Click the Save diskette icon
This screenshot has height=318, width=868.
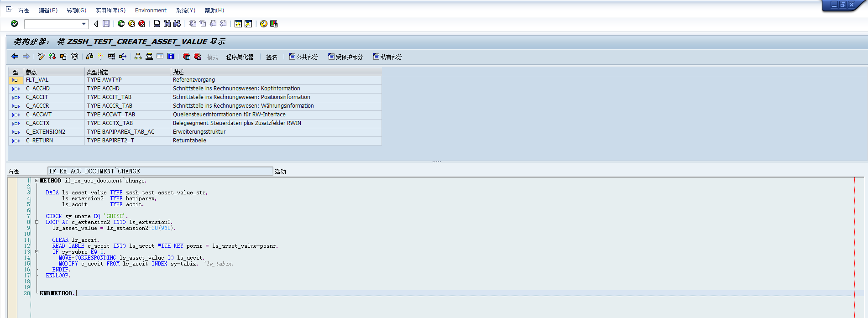point(106,24)
